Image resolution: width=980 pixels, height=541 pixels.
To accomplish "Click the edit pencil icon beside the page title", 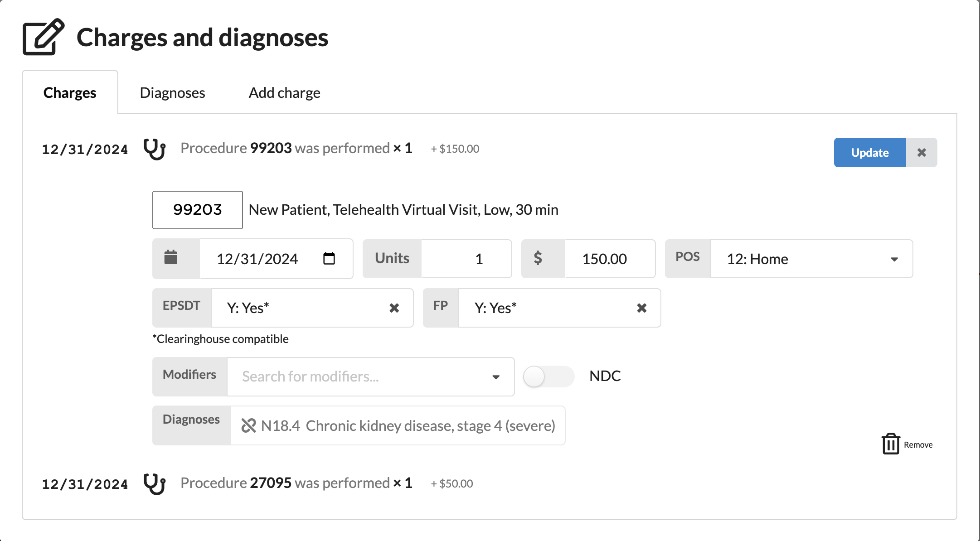I will point(43,37).
